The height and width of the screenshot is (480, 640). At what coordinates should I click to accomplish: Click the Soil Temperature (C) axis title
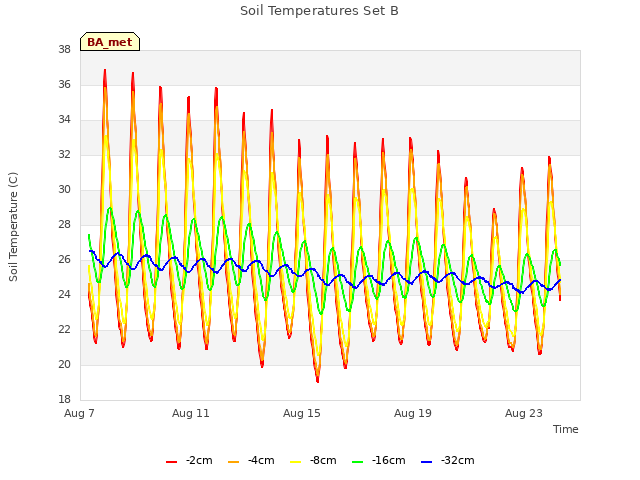(x=13, y=227)
